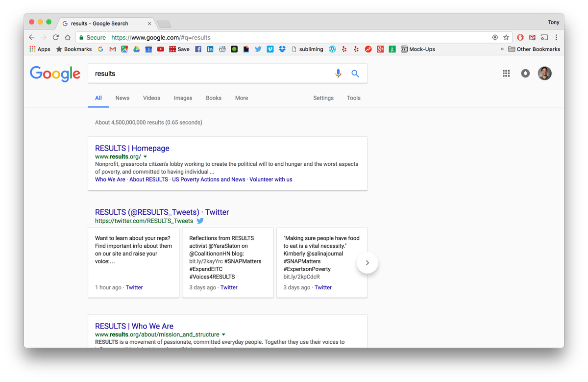
Task: Open 'US Poverty Actions and News' sitelink
Action: tap(209, 179)
